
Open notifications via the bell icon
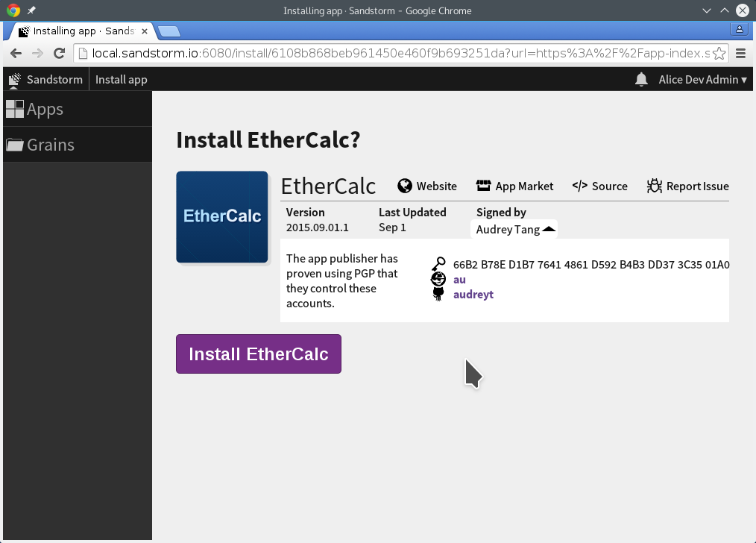coord(641,79)
